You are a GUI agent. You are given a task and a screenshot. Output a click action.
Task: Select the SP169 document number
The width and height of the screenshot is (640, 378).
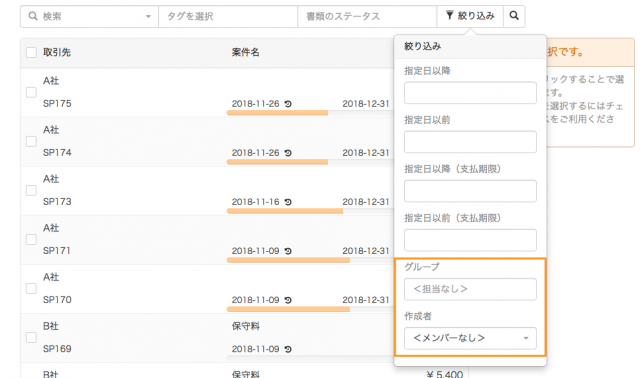(x=57, y=349)
